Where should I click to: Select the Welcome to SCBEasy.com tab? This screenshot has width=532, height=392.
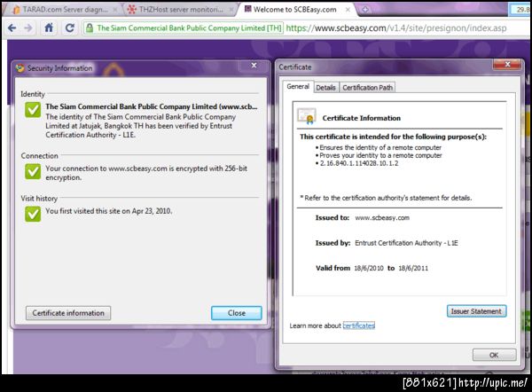pos(295,10)
